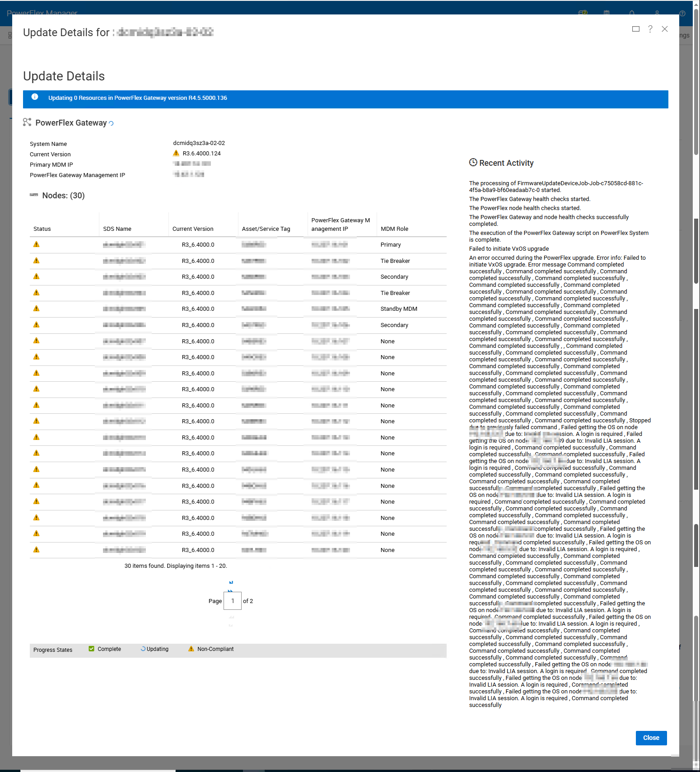Click the PowerFlex Gateway heading icon
Image resolution: width=700 pixels, height=772 pixels.
click(x=27, y=122)
